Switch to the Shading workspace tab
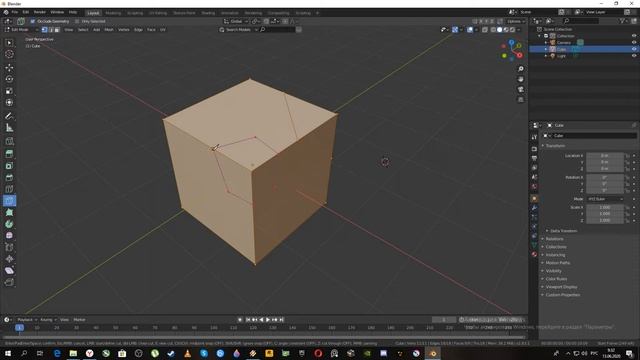This screenshot has width=640, height=360. point(208,13)
